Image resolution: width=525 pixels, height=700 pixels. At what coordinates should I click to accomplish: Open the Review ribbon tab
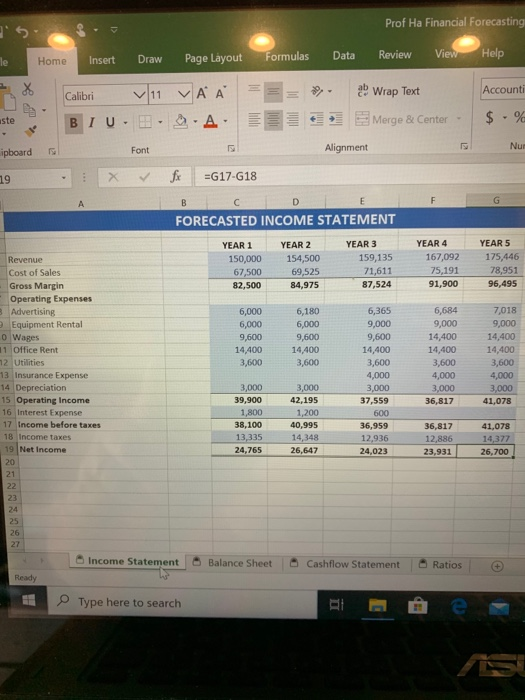click(x=395, y=54)
